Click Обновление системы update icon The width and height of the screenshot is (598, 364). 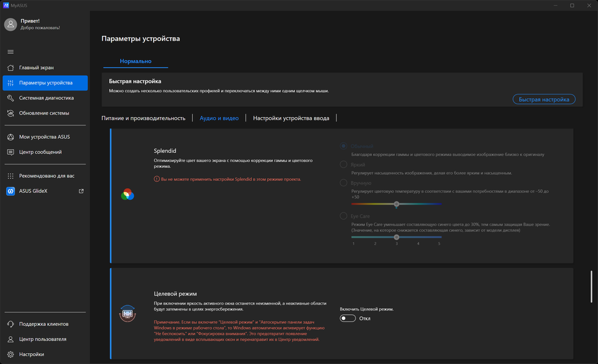10,113
